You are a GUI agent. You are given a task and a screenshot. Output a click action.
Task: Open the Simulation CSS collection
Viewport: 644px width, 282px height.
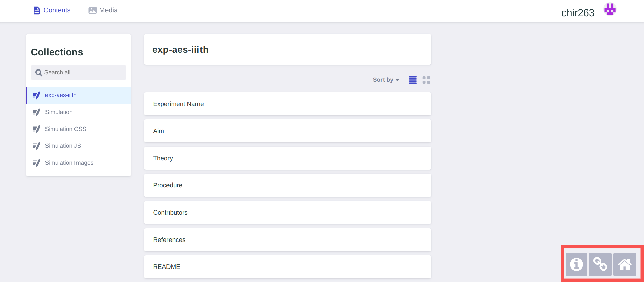[79, 129]
